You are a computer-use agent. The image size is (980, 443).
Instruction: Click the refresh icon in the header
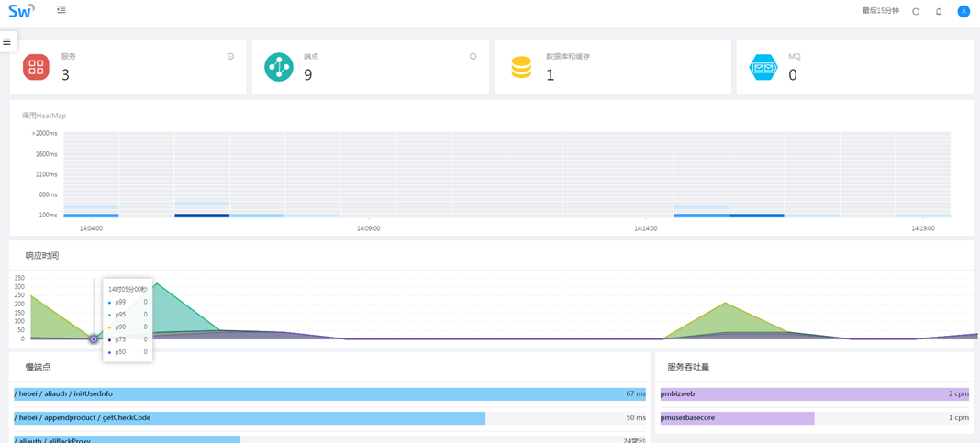coord(916,12)
